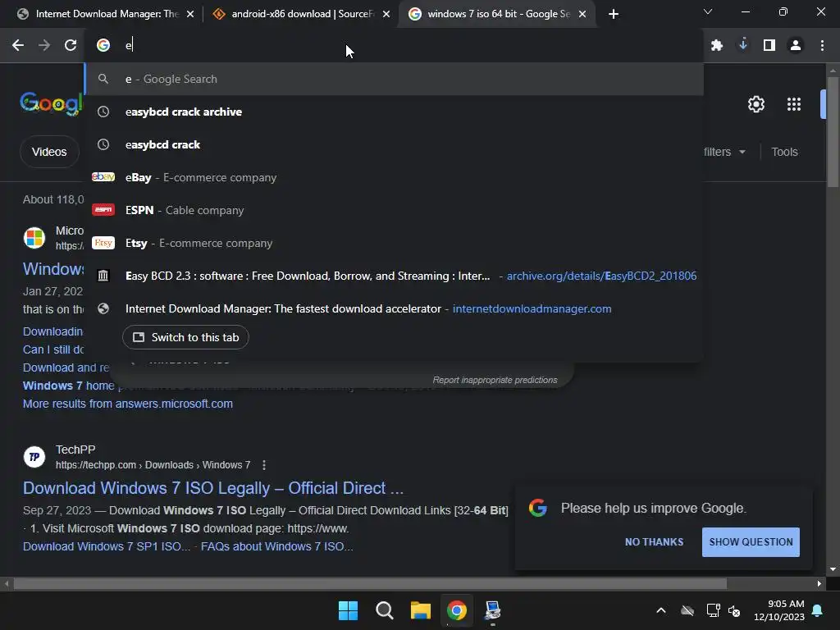Viewport: 840px width, 630px height.
Task: Close the android-x86 download tab
Action: pos(386,14)
